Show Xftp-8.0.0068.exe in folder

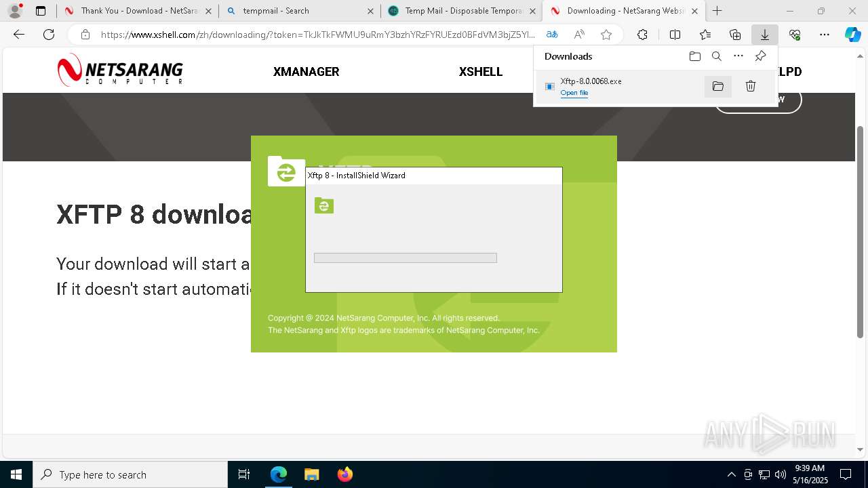[718, 86]
